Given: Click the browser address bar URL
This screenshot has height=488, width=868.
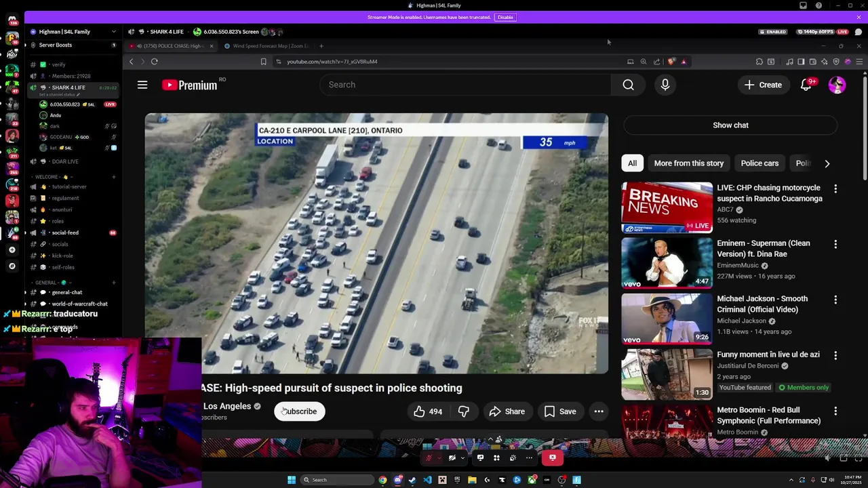Looking at the screenshot, I should [x=332, y=62].
